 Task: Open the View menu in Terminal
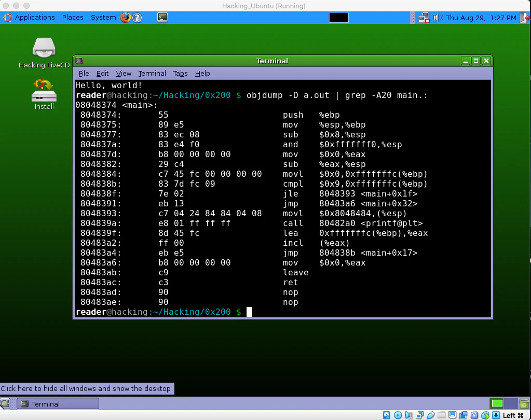click(124, 74)
